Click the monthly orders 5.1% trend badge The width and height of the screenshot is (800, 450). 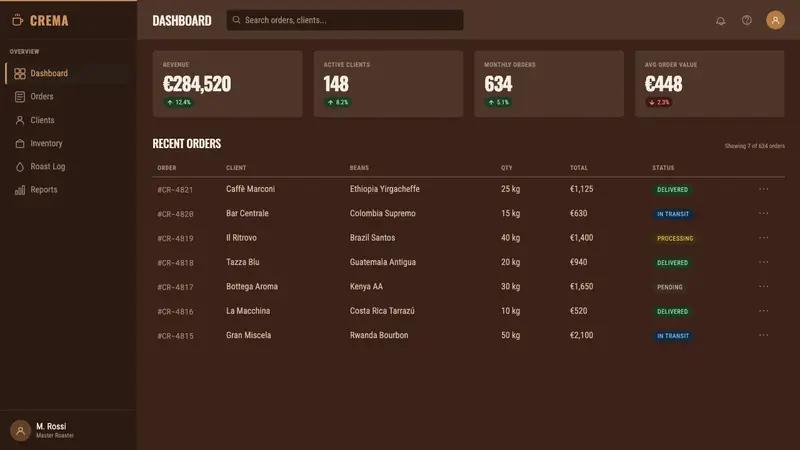click(498, 103)
